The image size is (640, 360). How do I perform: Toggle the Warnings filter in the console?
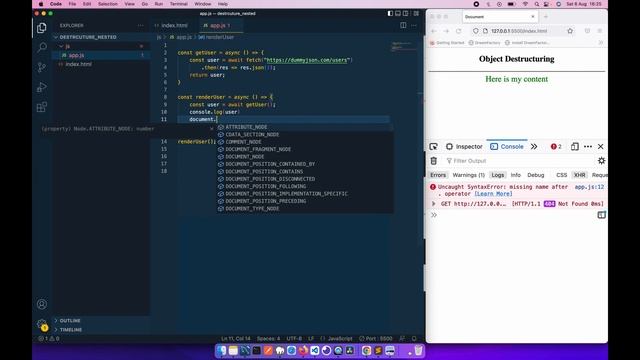point(469,175)
